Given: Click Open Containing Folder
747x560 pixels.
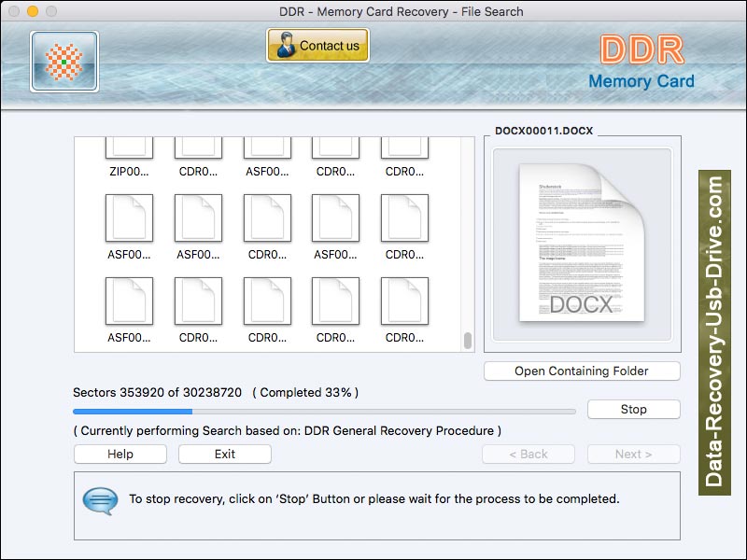Looking at the screenshot, I should click(581, 371).
